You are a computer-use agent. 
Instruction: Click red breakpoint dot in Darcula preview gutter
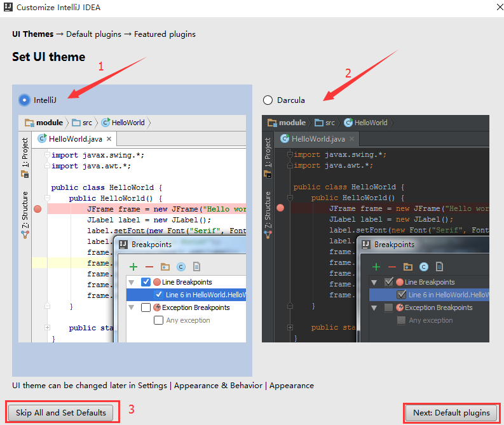tap(280, 208)
